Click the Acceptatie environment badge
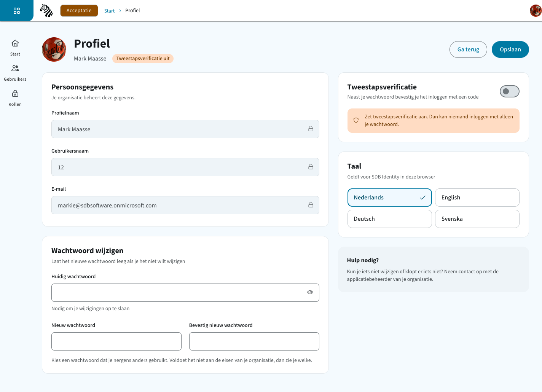The width and height of the screenshot is (542, 392). (x=79, y=11)
